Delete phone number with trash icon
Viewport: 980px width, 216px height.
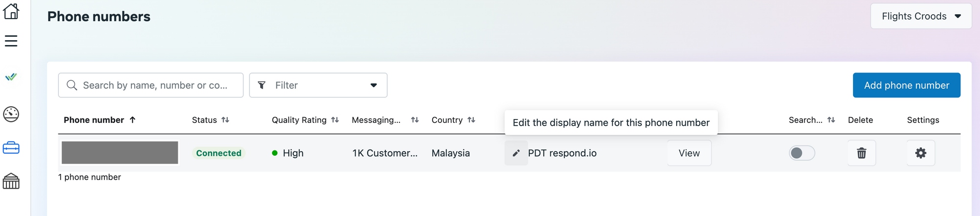coord(861,153)
